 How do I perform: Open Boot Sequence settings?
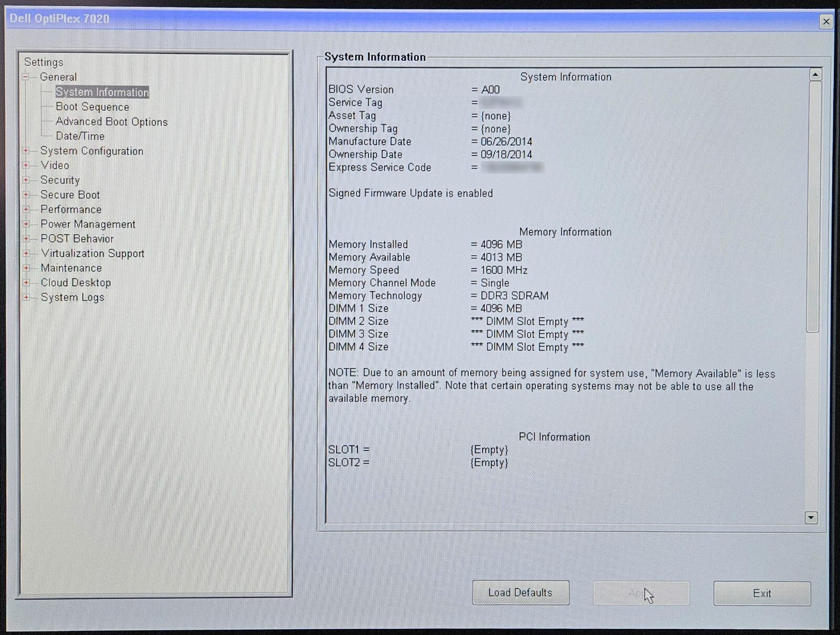coord(92,107)
